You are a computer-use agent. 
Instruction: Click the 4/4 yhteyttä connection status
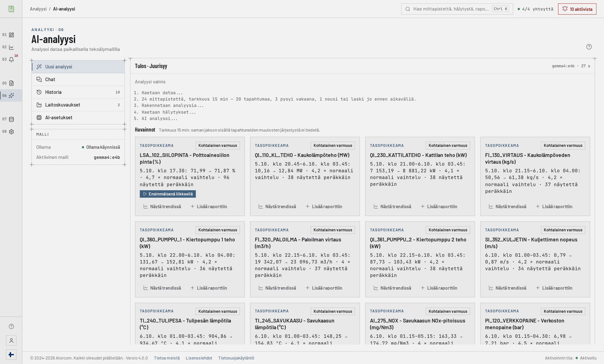tap(535, 9)
